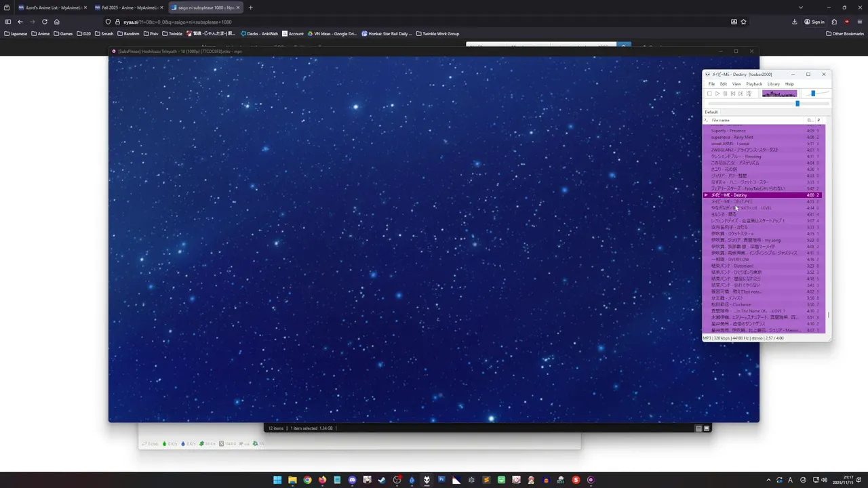Click the Duration column header
This screenshot has height=488, width=868.
coord(810,120)
